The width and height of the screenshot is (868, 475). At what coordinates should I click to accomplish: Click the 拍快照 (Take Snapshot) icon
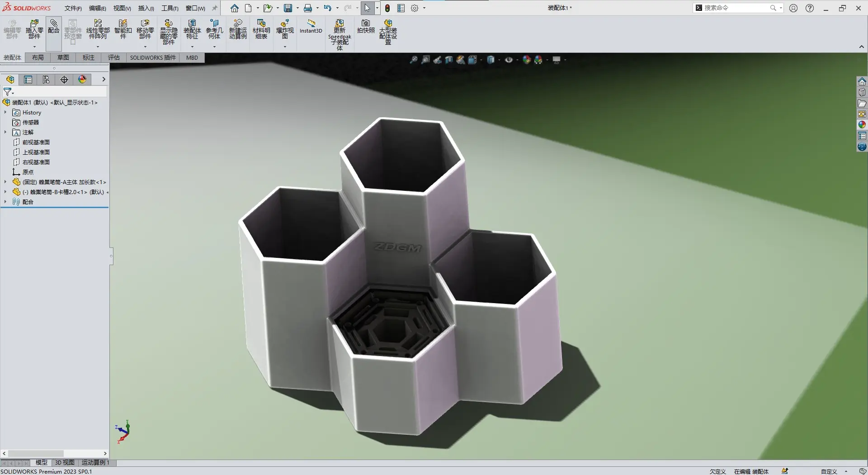point(366,26)
